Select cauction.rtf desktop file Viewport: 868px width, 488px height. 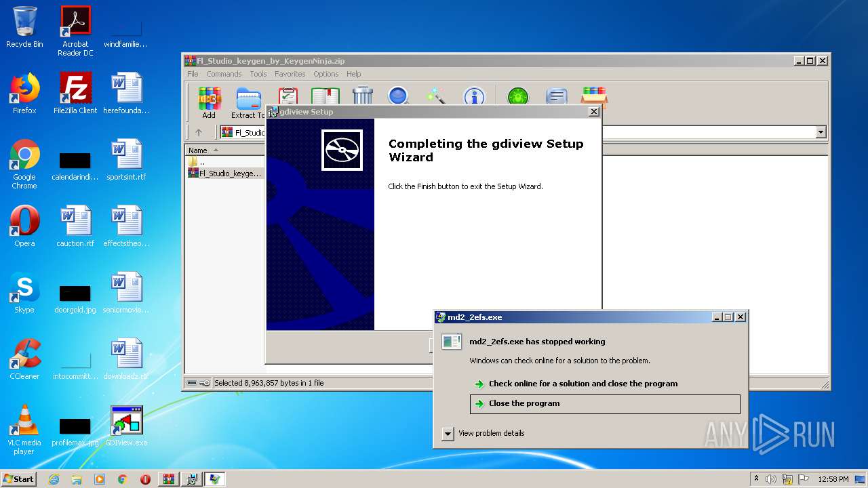pos(75,226)
